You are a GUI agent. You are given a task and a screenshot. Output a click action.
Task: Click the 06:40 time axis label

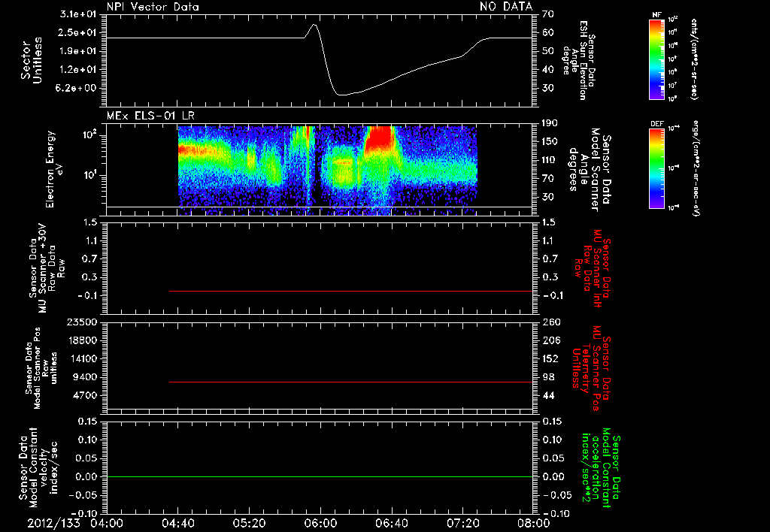click(391, 523)
